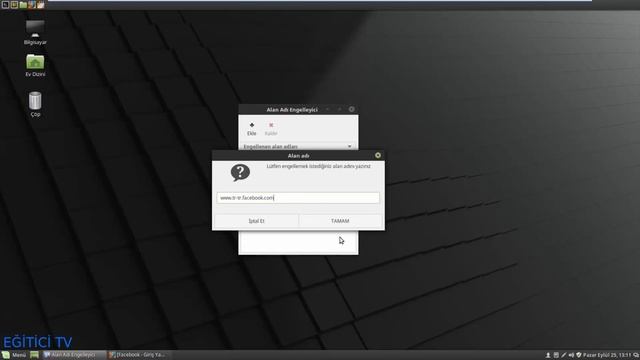Click the question mark dialog icon
This screenshot has height=360, width=640.
pos(240,173)
